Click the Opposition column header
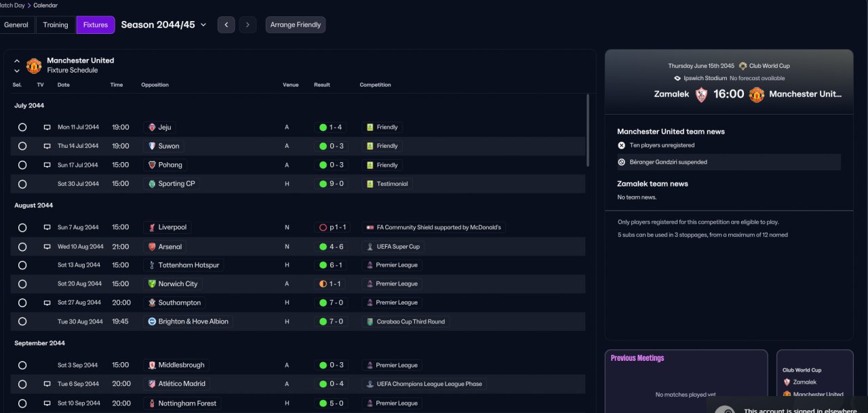The width and height of the screenshot is (868, 413). (155, 85)
